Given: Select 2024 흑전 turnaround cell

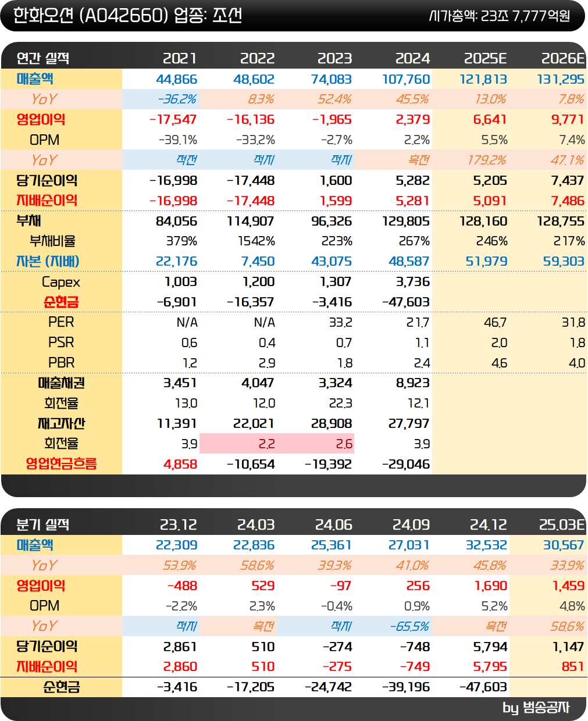Looking at the screenshot, I should click(419, 160).
